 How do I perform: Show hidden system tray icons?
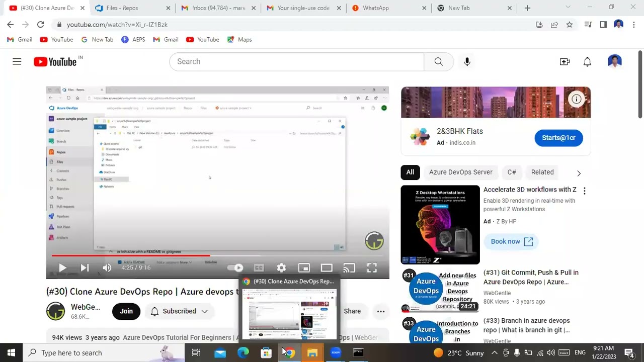click(495, 353)
